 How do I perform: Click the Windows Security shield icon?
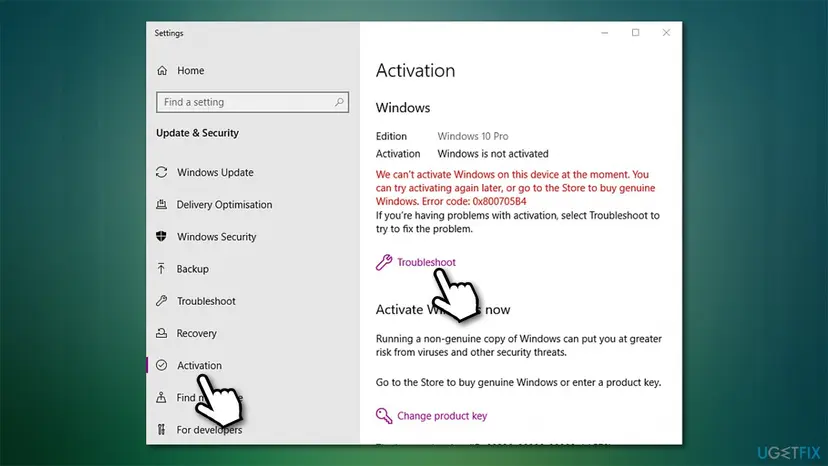162,236
